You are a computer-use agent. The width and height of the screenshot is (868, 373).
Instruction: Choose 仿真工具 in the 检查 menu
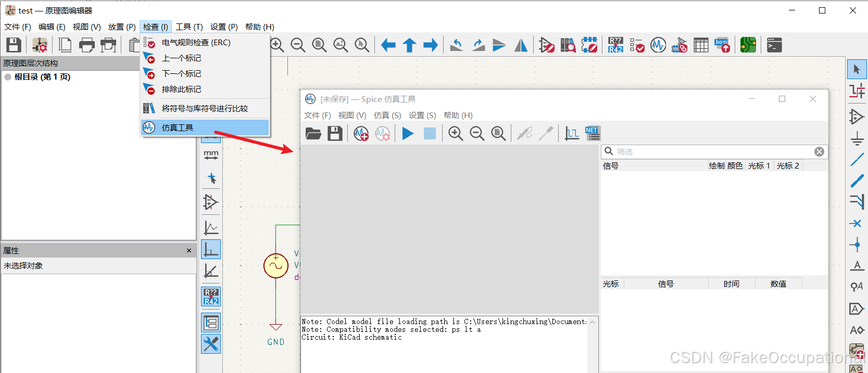point(205,127)
